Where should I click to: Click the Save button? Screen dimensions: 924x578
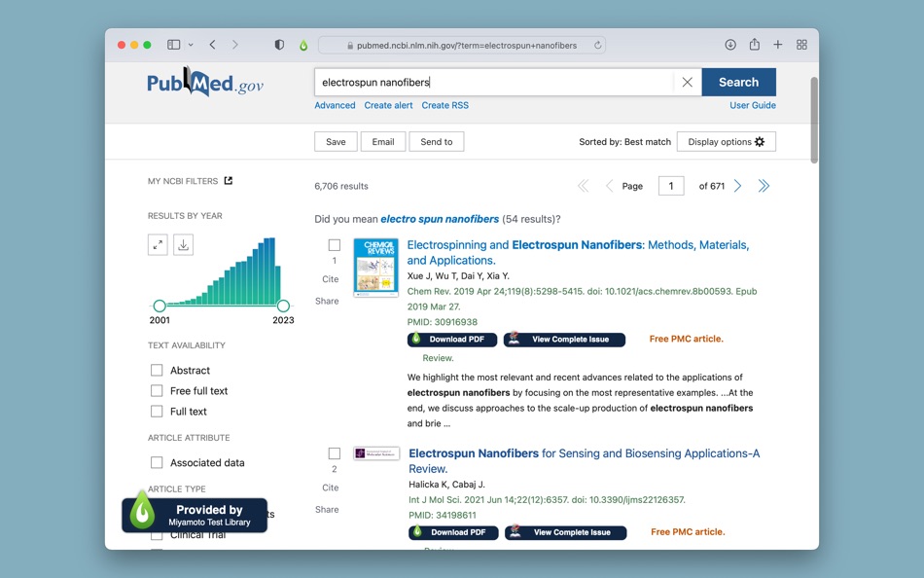(x=336, y=141)
